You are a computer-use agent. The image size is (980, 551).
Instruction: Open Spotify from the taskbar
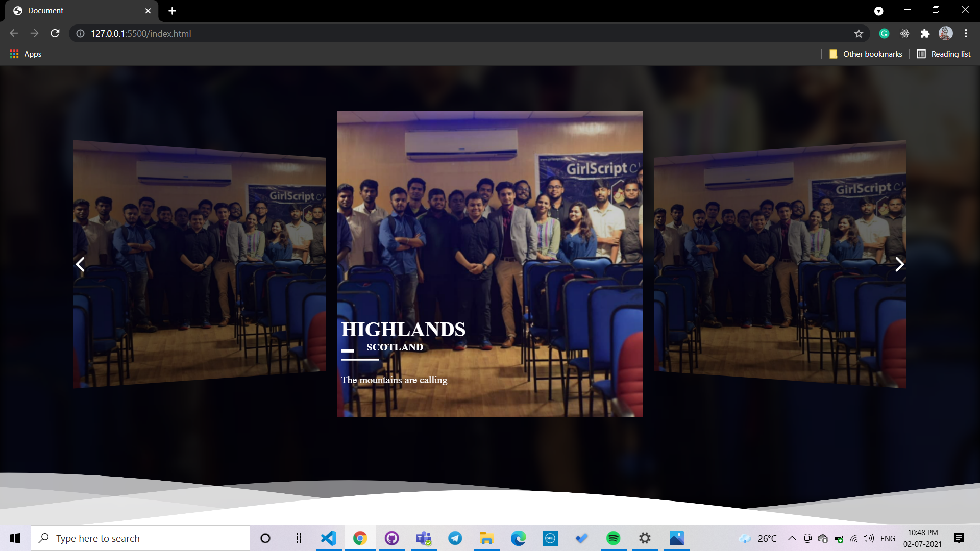(x=613, y=538)
